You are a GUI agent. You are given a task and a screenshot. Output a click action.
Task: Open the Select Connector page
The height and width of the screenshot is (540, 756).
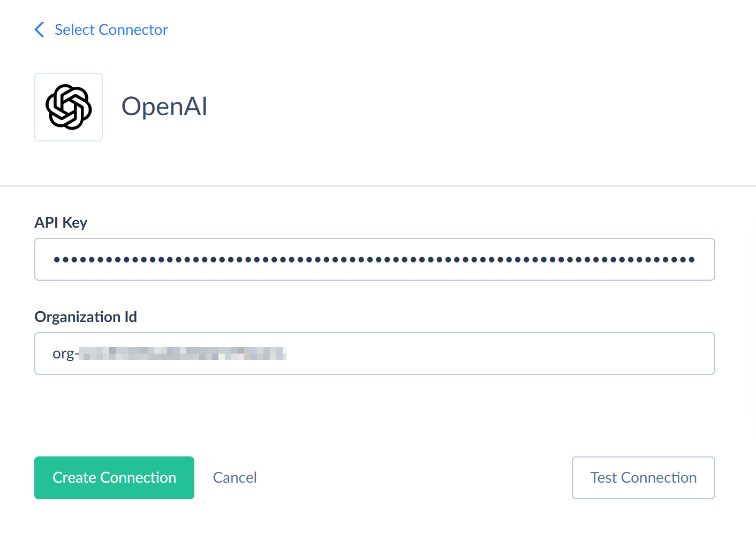click(110, 29)
